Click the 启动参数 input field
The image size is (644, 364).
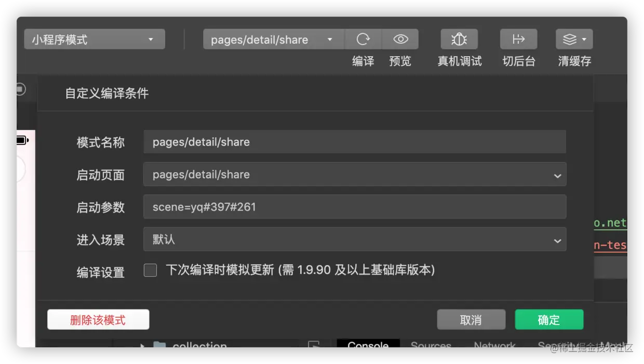355,207
